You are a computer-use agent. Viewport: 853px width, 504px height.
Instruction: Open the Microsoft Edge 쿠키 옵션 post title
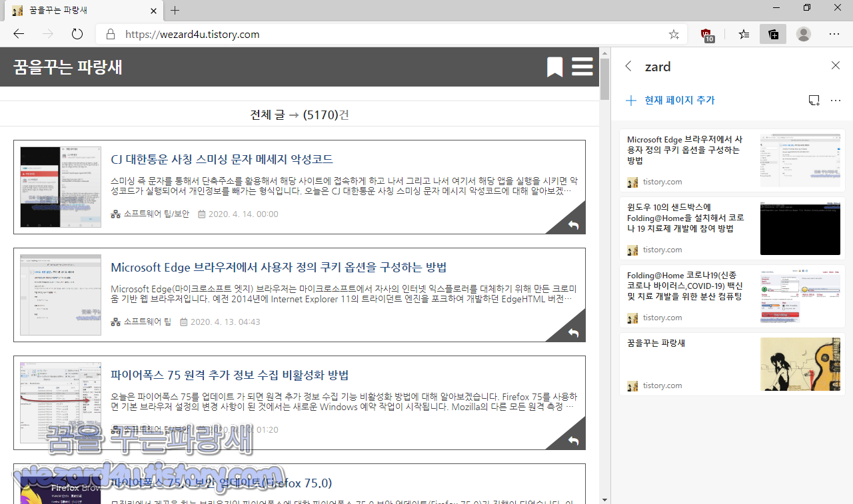point(279,267)
